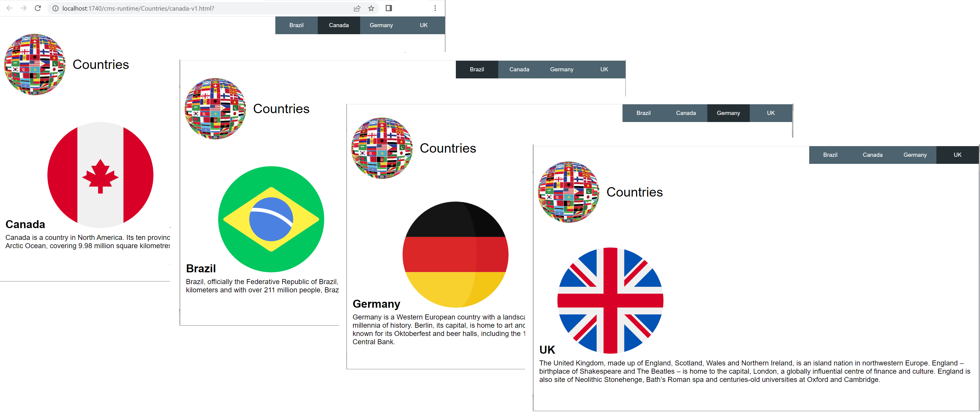
Task: Click the paragraph starting 'Canada is a country'
Action: coord(87,242)
